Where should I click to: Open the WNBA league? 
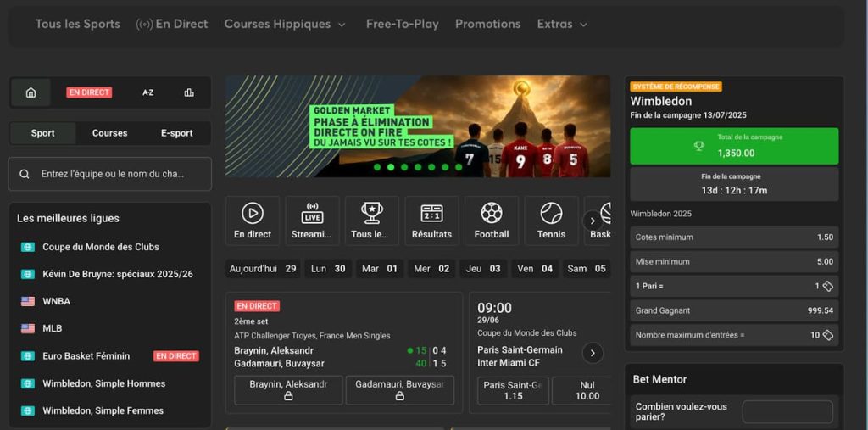click(x=57, y=301)
